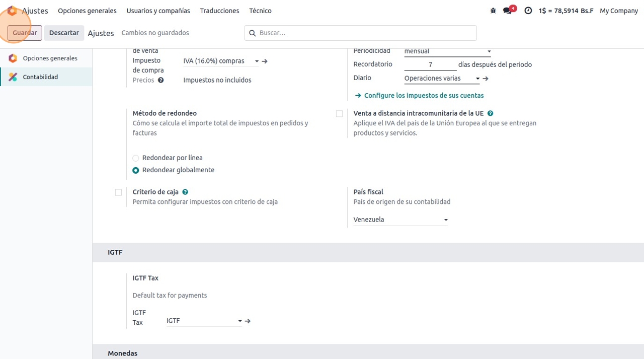
Task: Show help for Venta a distancia intracomunitaria
Action: point(490,113)
